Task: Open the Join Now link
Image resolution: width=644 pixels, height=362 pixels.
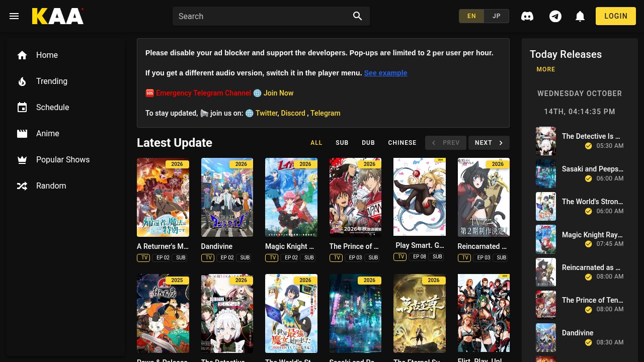Action: (x=278, y=93)
